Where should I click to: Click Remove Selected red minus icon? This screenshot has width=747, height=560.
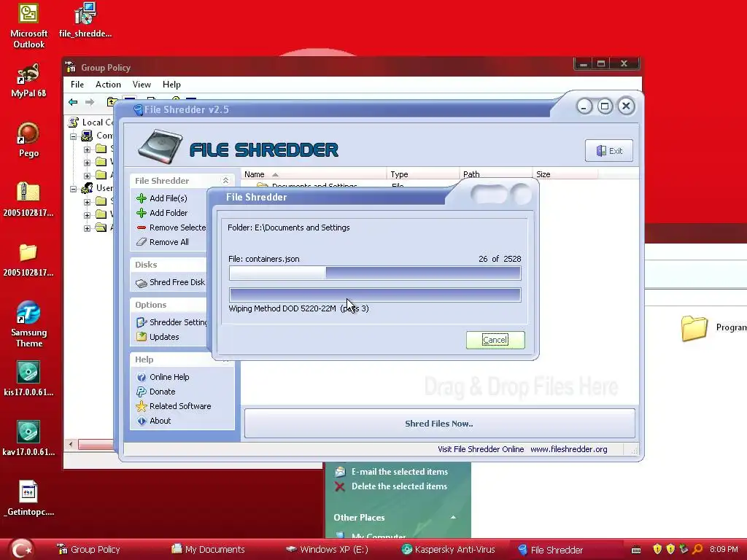pyautogui.click(x=142, y=227)
